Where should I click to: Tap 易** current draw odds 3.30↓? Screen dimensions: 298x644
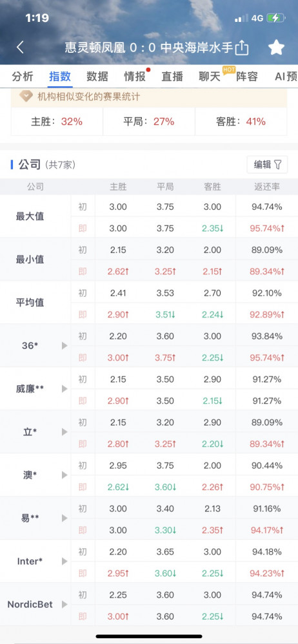[166, 530]
